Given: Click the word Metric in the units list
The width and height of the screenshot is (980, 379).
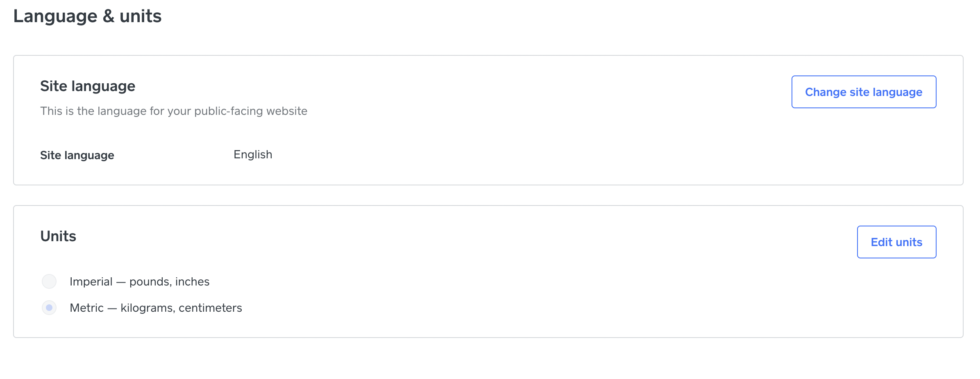Looking at the screenshot, I should (86, 308).
